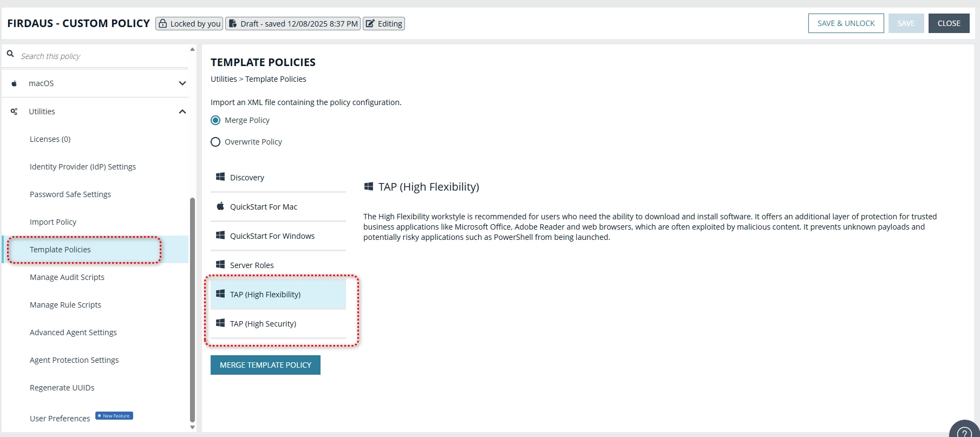
Task: Open Advanced Agent Settings
Action: [73, 332]
